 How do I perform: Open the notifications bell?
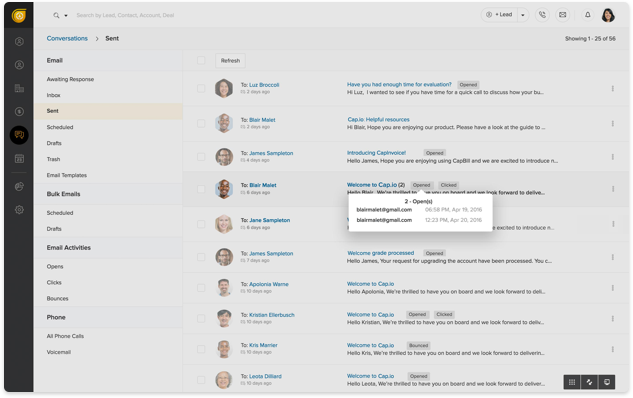(x=587, y=15)
